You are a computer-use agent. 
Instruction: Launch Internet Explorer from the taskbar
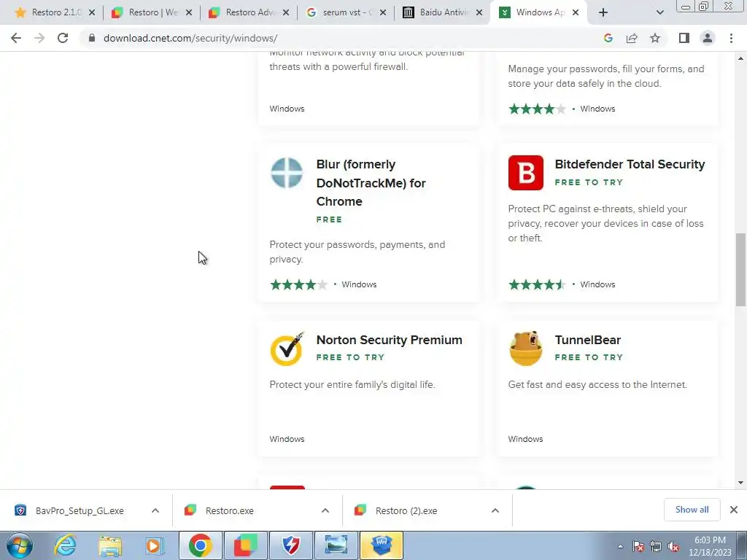click(65, 545)
